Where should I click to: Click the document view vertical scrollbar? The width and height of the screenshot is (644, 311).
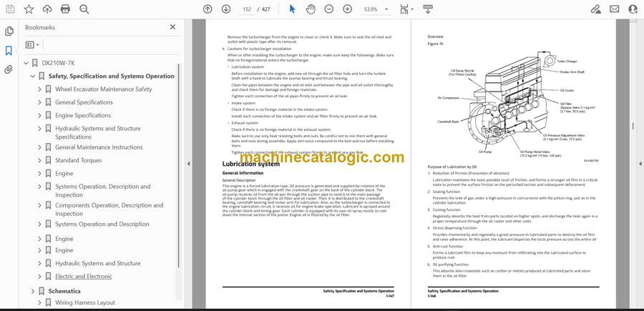(633, 127)
